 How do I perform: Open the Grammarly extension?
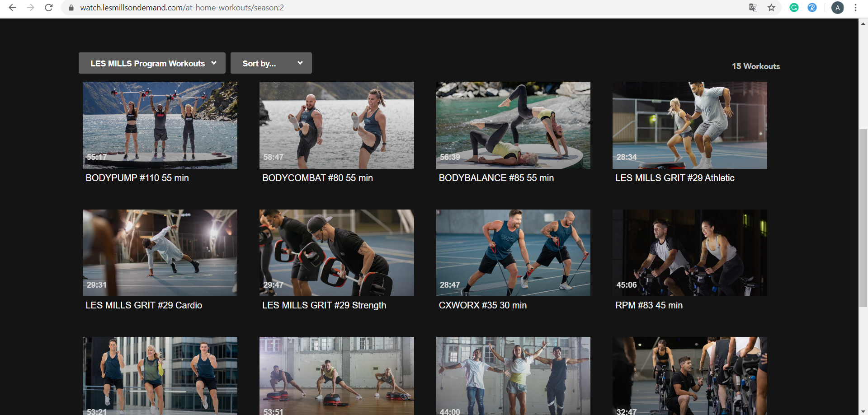click(x=794, y=8)
